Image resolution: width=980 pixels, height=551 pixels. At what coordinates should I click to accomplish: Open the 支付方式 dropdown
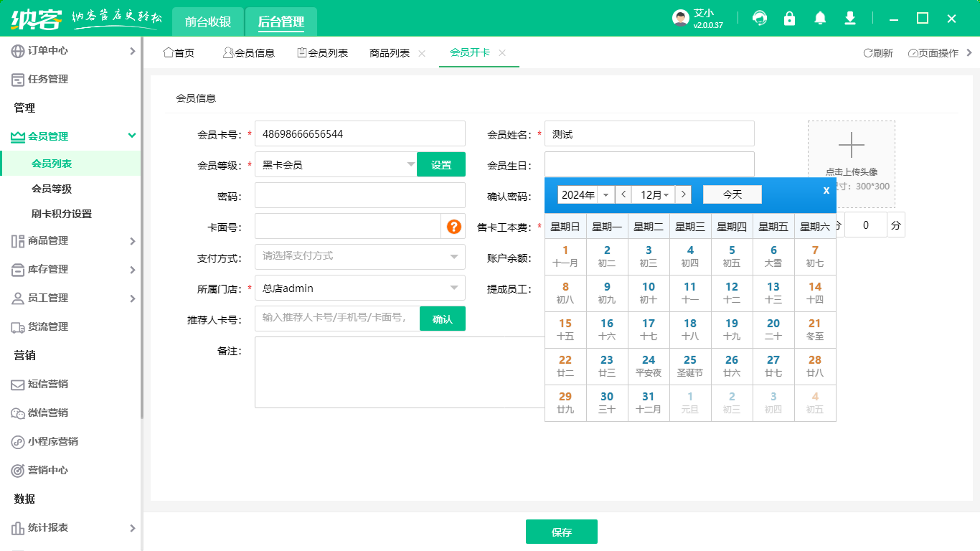tap(453, 256)
